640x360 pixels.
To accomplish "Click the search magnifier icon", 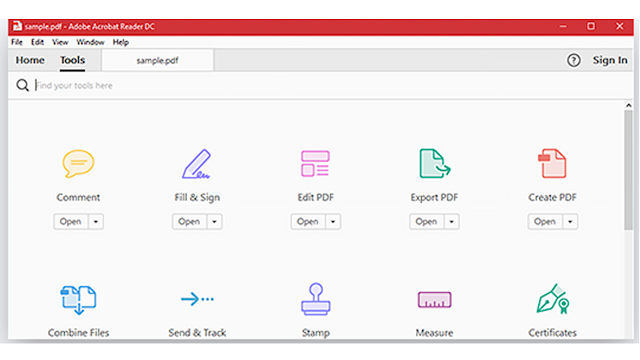I will (22, 85).
